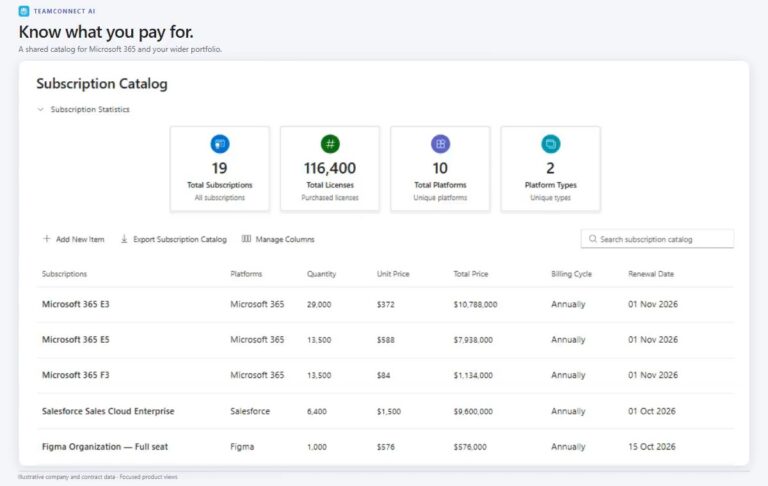Click the $576 unit price cell
Image resolution: width=768 pixels, height=486 pixels.
(x=385, y=447)
